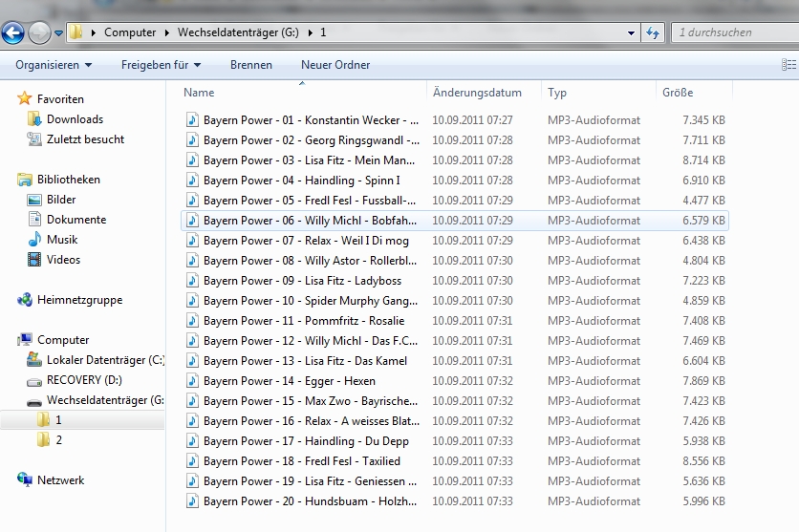Click the Netzwerk icon in the sidebar
799x532 pixels.
click(25, 480)
